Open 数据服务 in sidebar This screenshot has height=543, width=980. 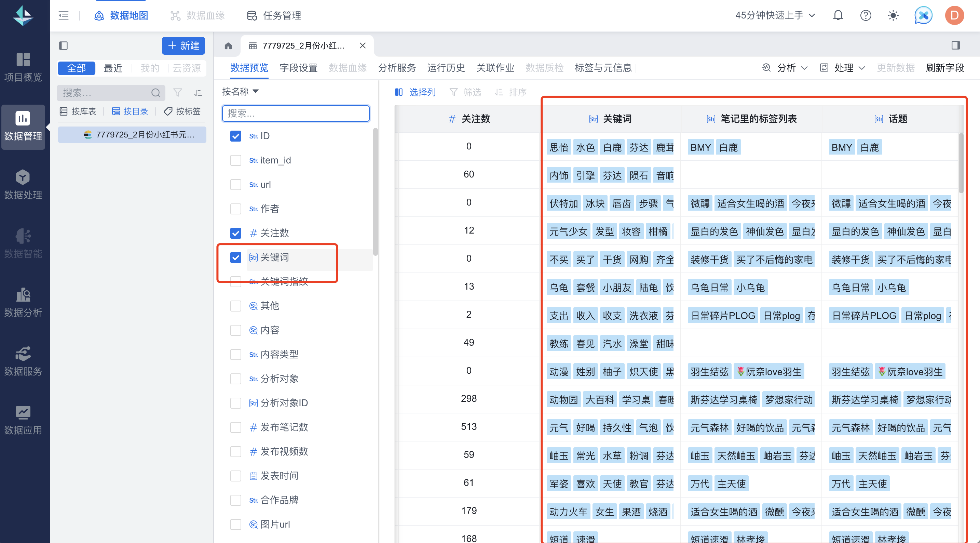tap(23, 361)
